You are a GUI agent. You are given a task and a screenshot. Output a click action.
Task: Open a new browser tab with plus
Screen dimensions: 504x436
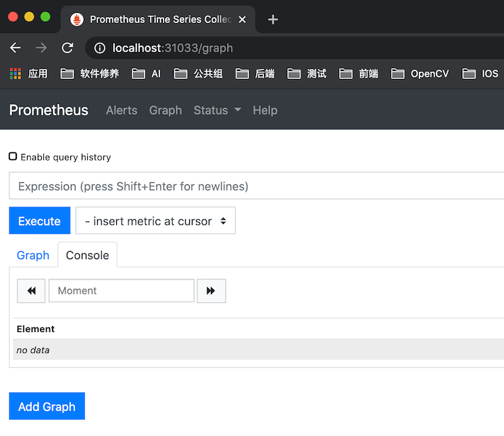click(273, 20)
